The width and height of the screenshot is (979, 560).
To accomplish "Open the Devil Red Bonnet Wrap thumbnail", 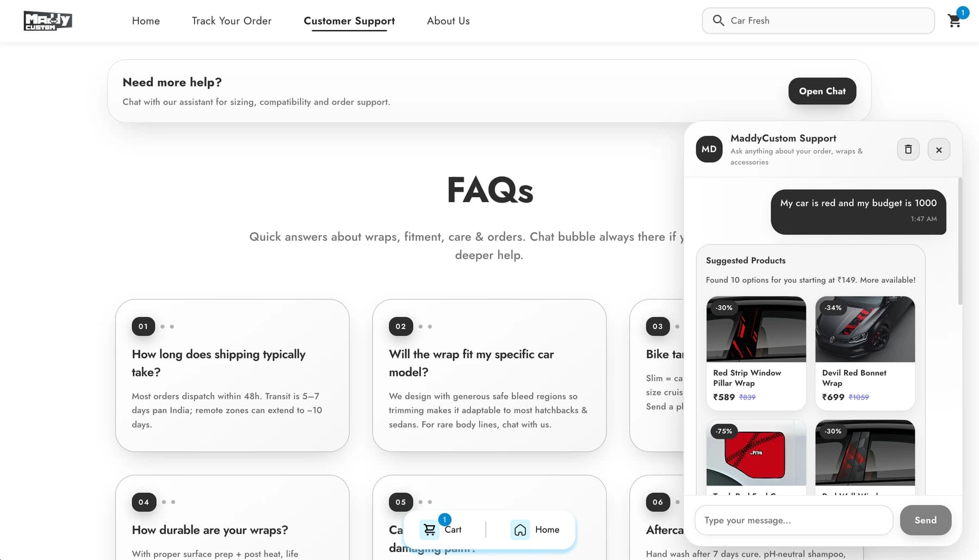I will (865, 329).
